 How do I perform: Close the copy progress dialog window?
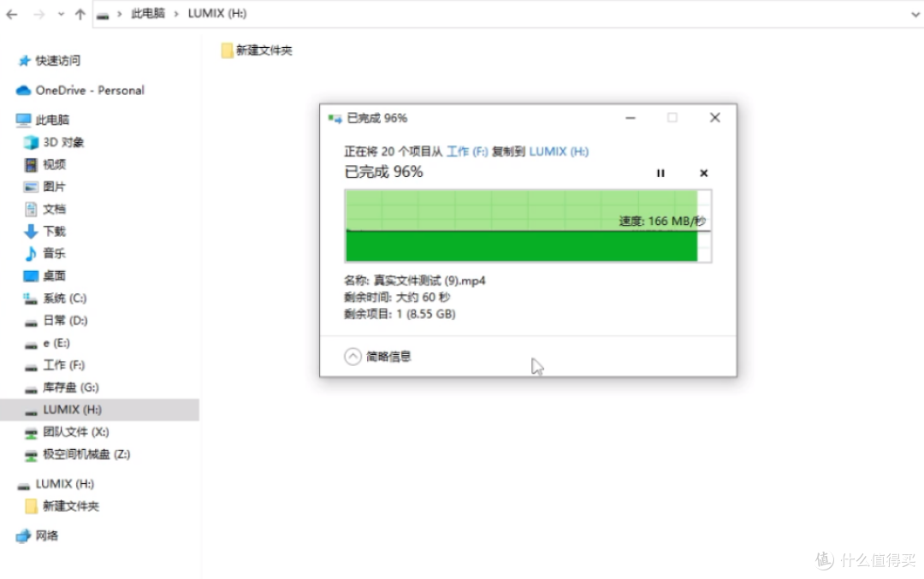coord(714,118)
